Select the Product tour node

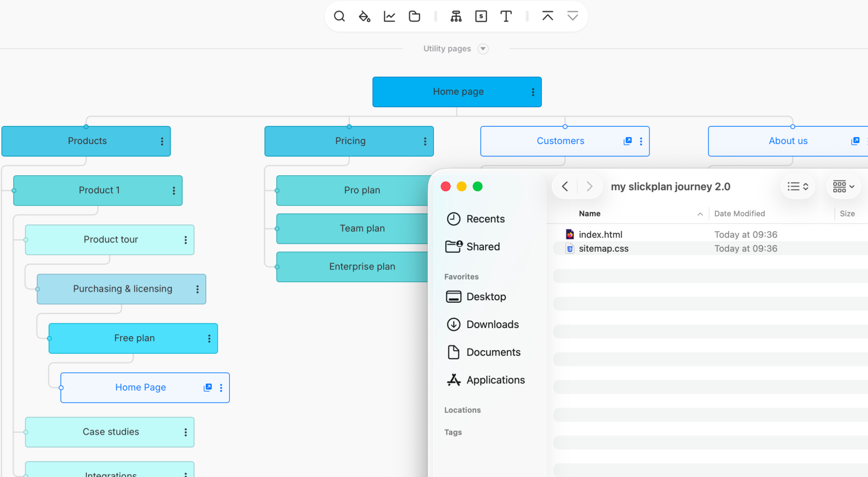(x=110, y=240)
